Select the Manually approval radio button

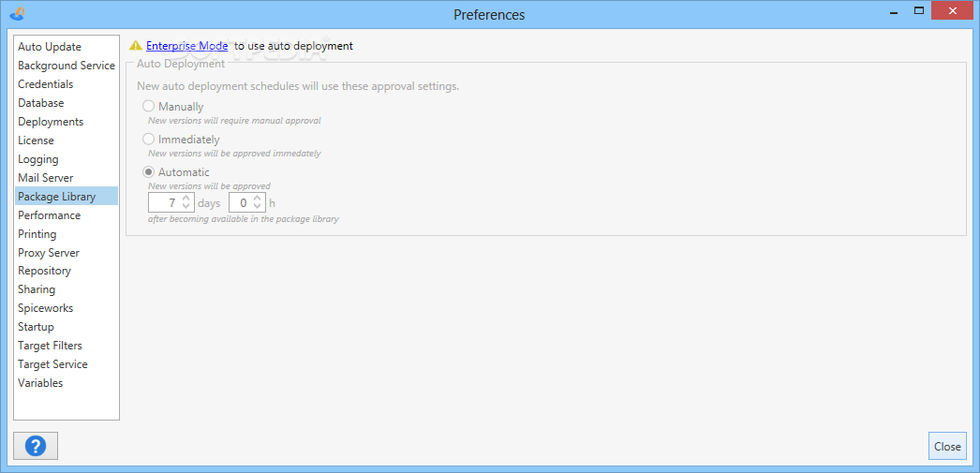pyautogui.click(x=149, y=106)
